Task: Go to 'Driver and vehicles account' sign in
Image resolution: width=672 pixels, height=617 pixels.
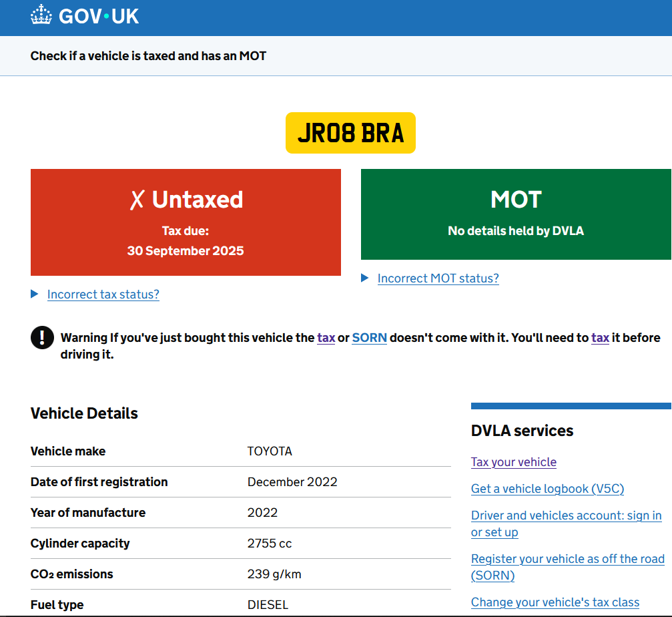Action: click(x=566, y=516)
